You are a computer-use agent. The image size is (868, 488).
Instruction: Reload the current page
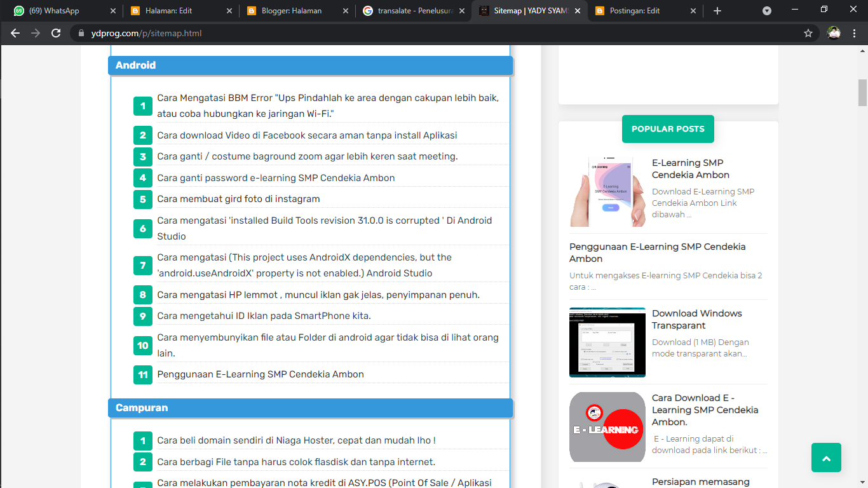click(56, 33)
